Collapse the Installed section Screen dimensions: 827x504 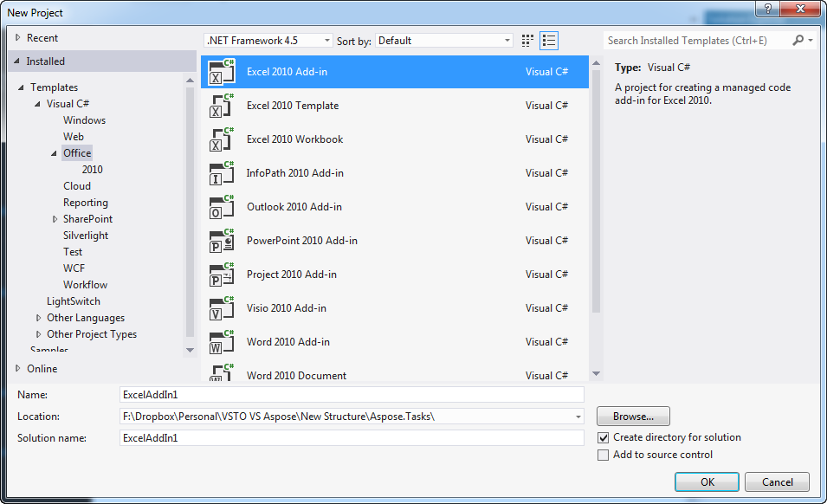point(16,61)
